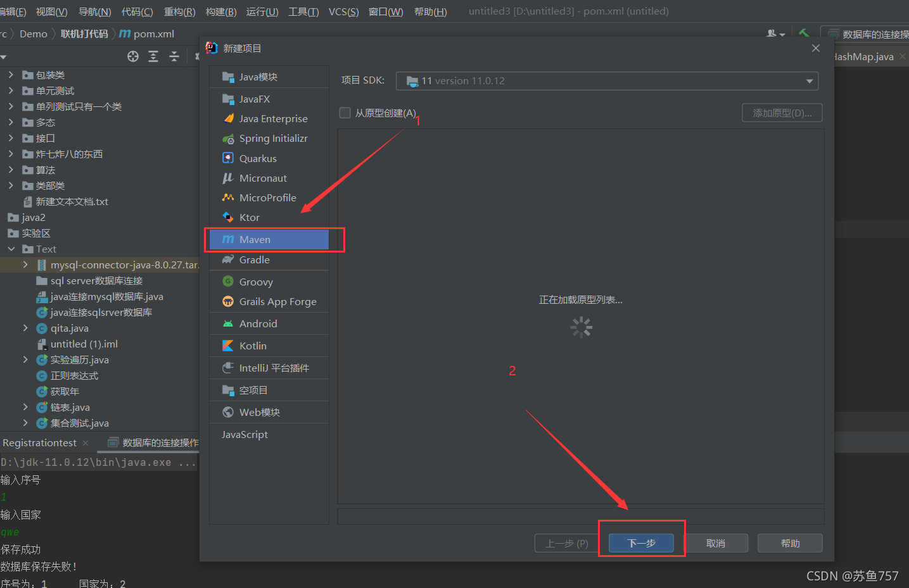Click the 联机打代码 breadcrumb

tap(84, 34)
